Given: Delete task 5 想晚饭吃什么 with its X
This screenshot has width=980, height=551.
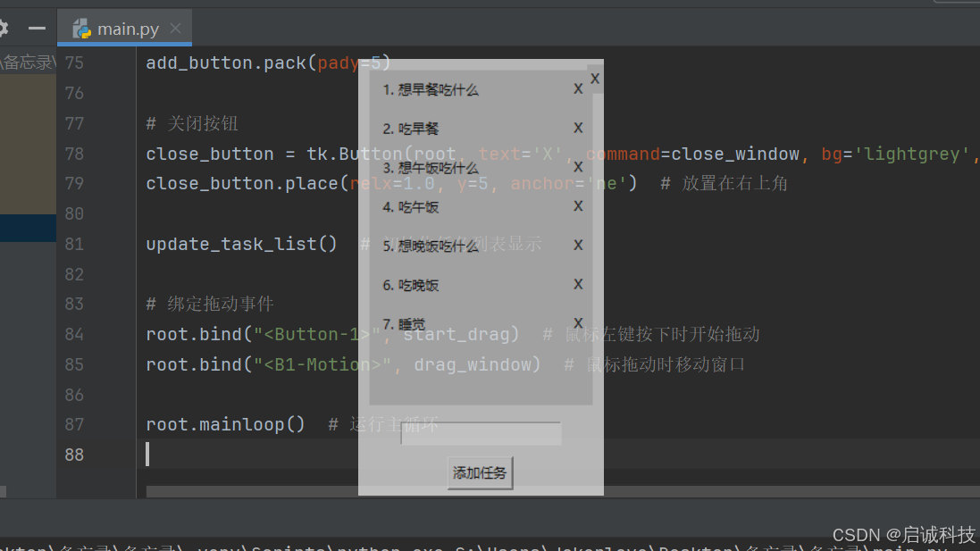Looking at the screenshot, I should click(x=578, y=245).
